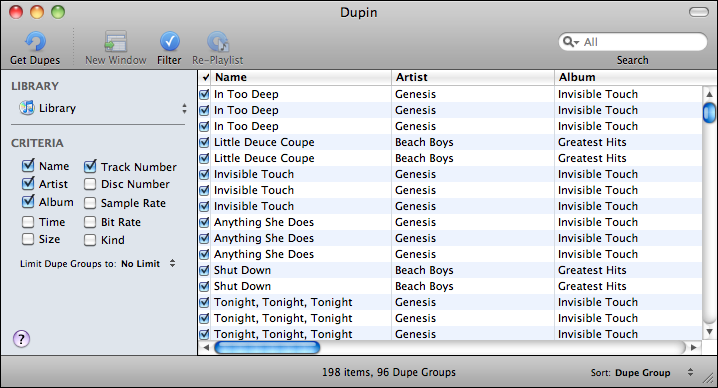This screenshot has height=388, width=718.
Task: Select first Tonight, Tonight, Tonight row
Action: (x=450, y=302)
